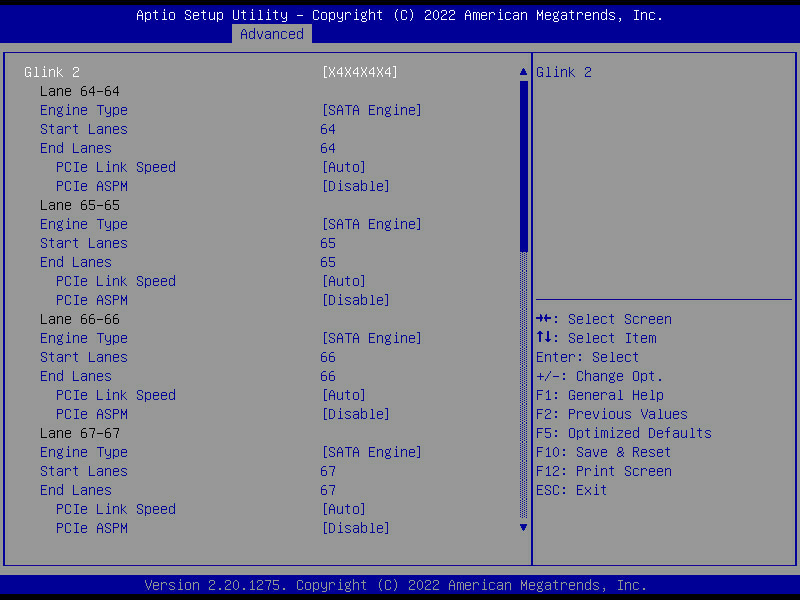Click the scroll down arrow in settings list
This screenshot has width=800, height=600.
pyautogui.click(x=522, y=527)
